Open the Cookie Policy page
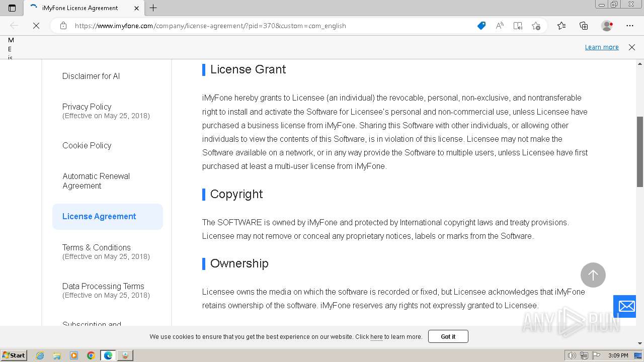 (x=87, y=145)
